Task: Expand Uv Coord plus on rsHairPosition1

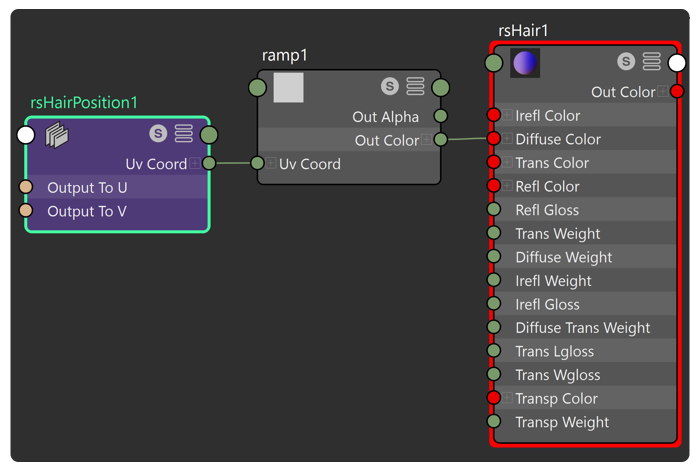Action: click(194, 163)
